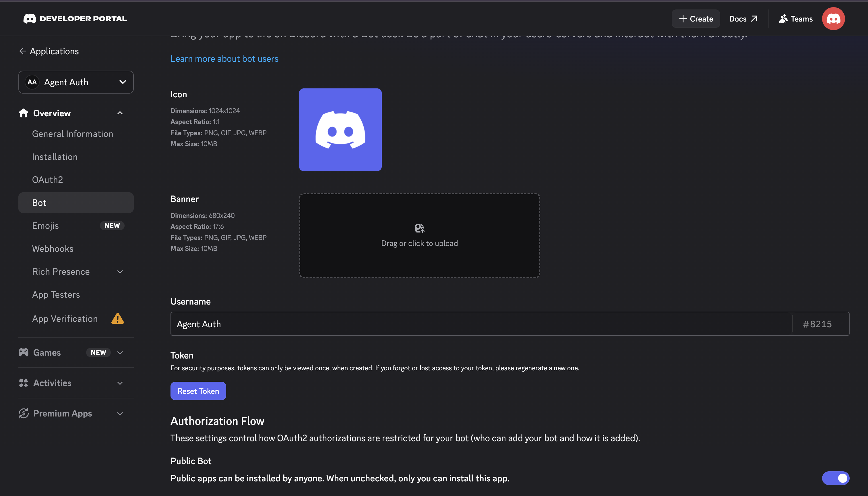868x496 pixels.
Task: Click the Username input field
Action: (481, 324)
